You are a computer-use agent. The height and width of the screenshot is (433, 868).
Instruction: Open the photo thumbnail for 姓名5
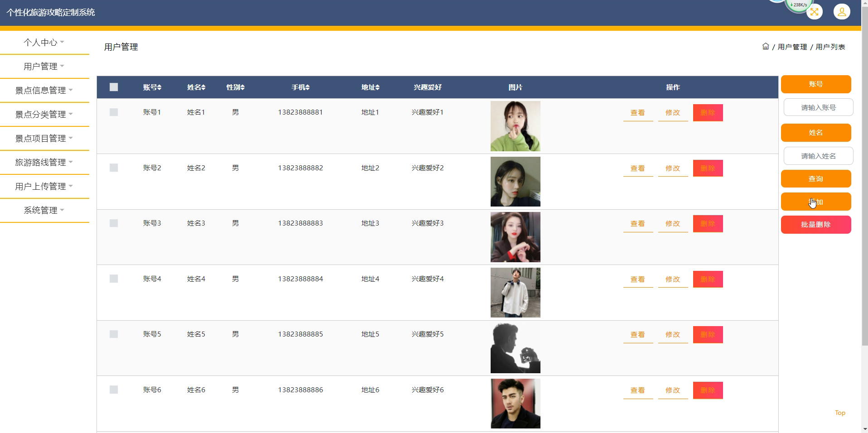point(516,348)
